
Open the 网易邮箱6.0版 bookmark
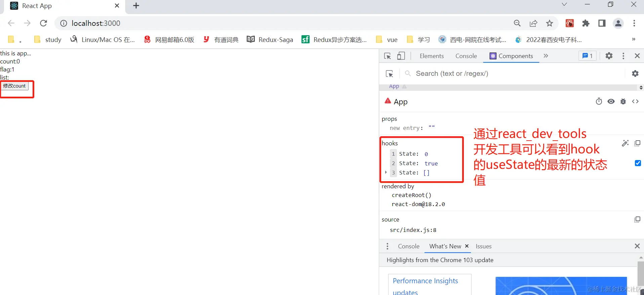(x=169, y=40)
